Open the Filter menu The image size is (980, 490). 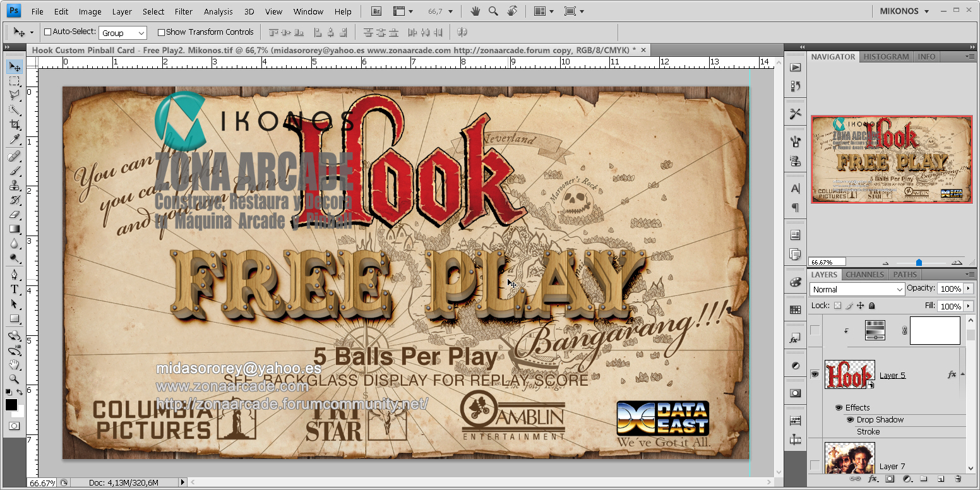(183, 11)
